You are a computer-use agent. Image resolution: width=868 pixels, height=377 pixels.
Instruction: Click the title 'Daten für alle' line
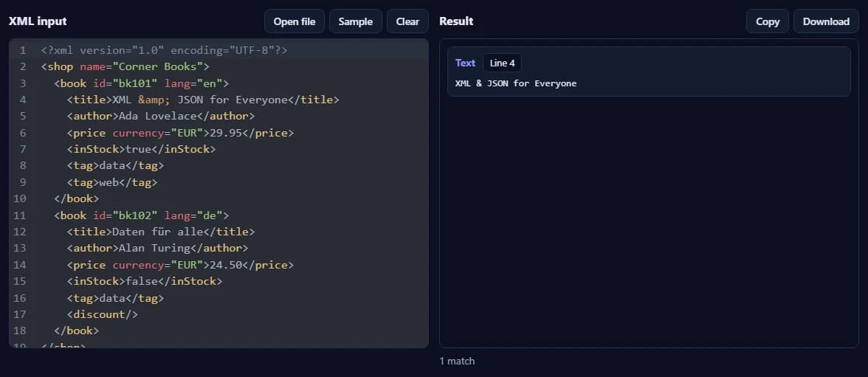pos(161,232)
